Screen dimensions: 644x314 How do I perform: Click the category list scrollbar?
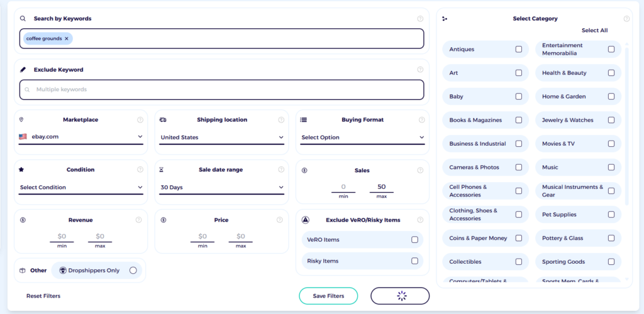pyautogui.click(x=626, y=126)
